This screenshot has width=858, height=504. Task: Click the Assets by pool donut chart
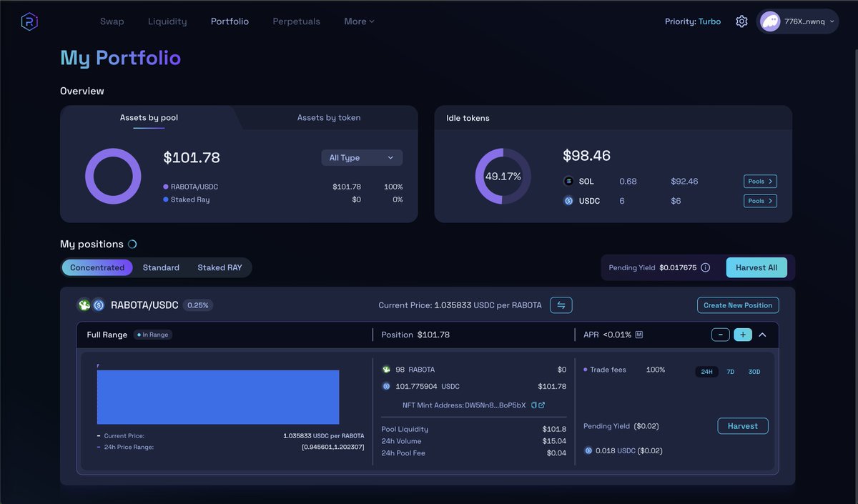click(x=113, y=177)
